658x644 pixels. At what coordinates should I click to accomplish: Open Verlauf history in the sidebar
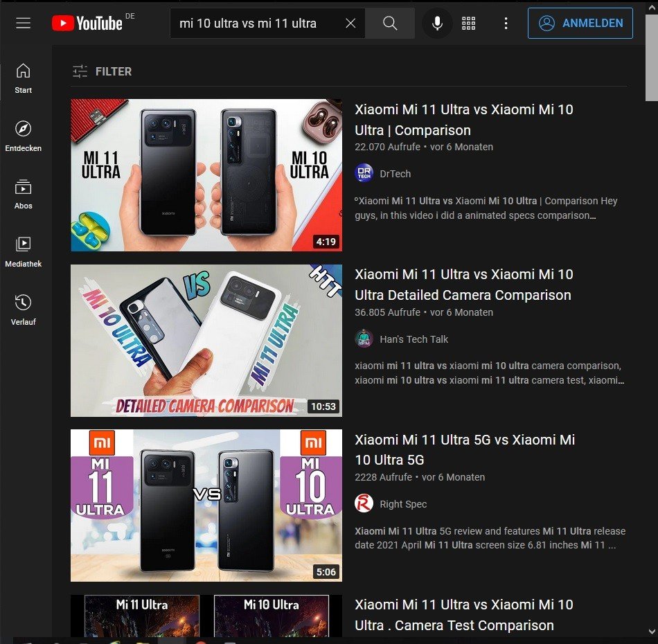23,310
